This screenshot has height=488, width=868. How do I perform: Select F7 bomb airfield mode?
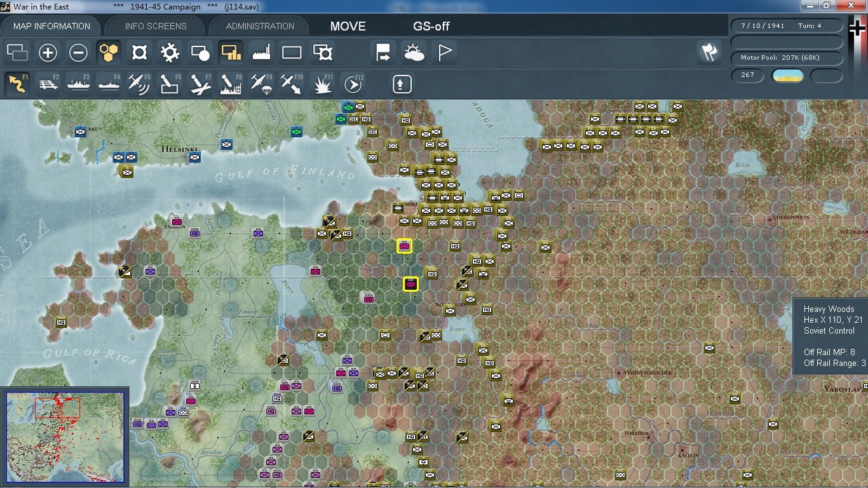200,84
